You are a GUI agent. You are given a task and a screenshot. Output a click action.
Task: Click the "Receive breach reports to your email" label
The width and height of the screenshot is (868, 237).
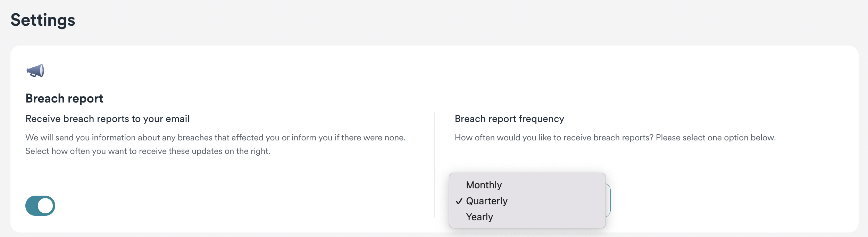(107, 119)
